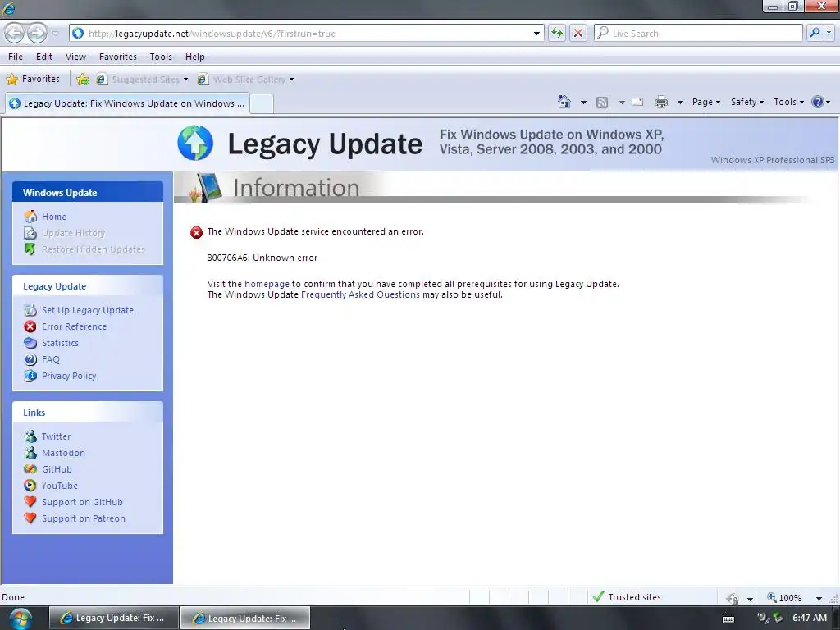Viewport: 840px width, 630px height.
Task: Open the File menu
Action: tap(16, 57)
